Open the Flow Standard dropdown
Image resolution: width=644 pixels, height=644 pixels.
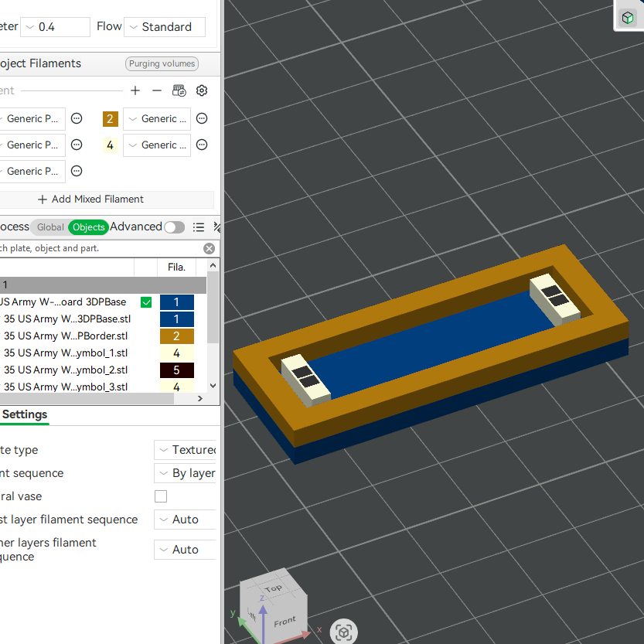(165, 27)
